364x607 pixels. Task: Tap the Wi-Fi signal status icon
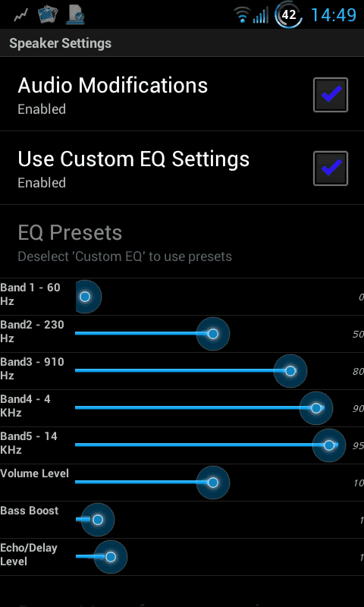[242, 15]
